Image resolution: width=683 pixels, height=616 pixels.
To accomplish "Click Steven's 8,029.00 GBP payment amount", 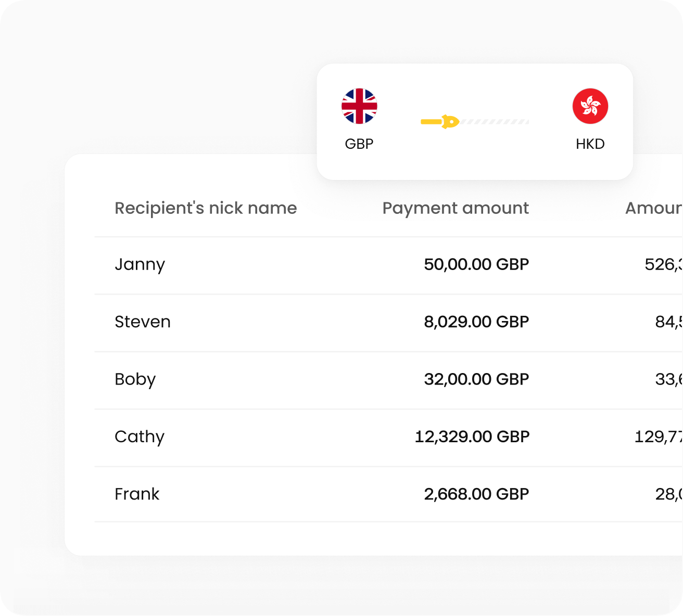I will point(476,322).
